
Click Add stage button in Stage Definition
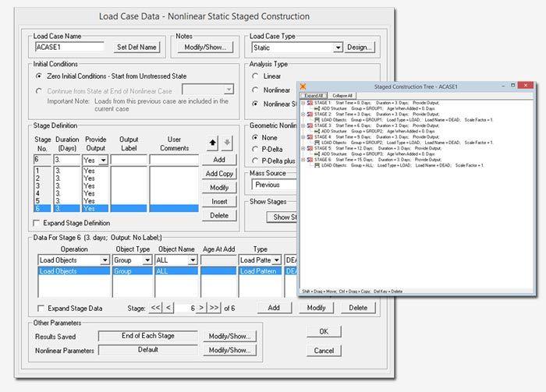tap(219, 160)
